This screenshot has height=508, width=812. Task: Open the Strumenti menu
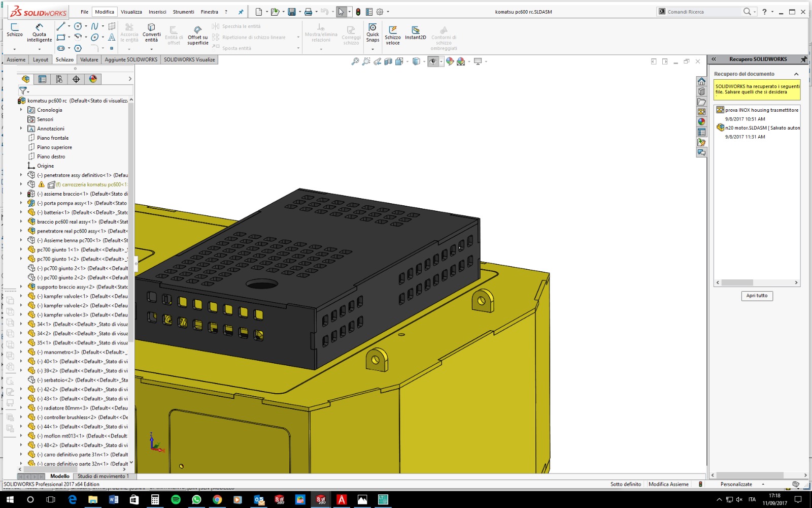pyautogui.click(x=183, y=11)
